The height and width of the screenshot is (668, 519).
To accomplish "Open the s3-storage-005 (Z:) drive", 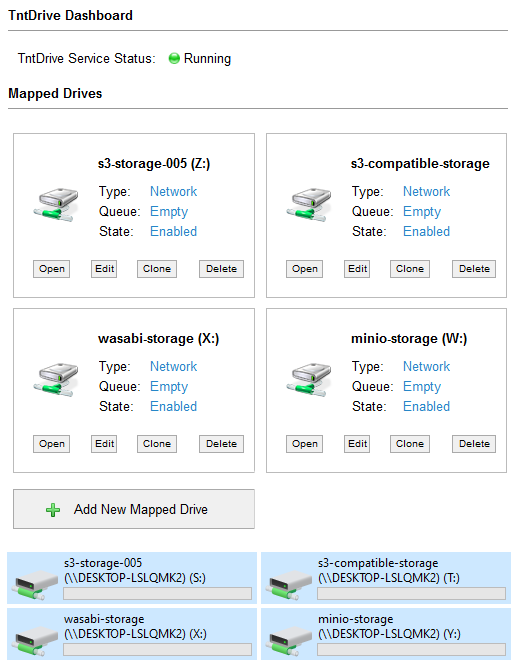I will tap(52, 269).
